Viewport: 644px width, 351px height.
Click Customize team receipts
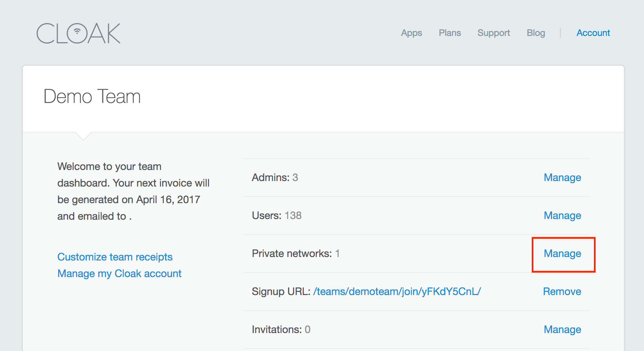[x=115, y=257]
